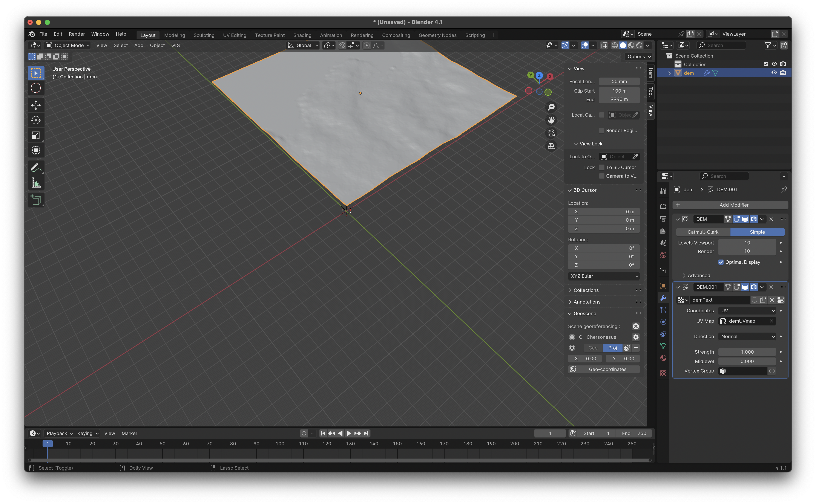Image resolution: width=816 pixels, height=504 pixels.
Task: Adjust Levels Viewport value field
Action: pos(747,243)
